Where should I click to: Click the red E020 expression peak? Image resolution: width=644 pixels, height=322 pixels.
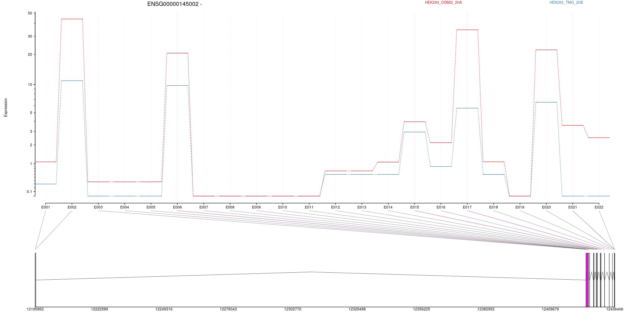click(x=546, y=50)
